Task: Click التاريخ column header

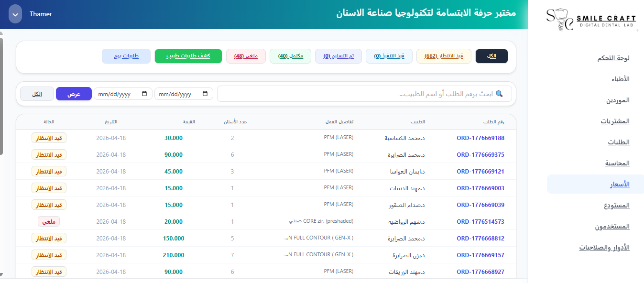Action: [111, 122]
